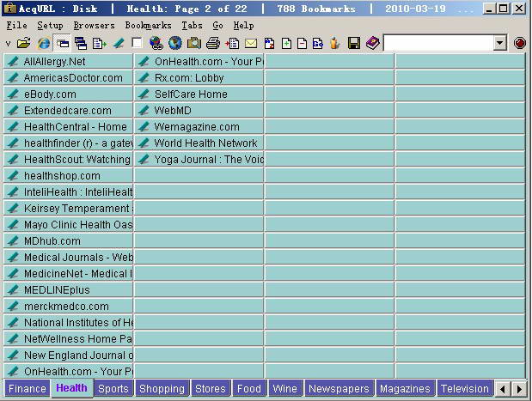The image size is (532, 401).
Task: Open the purple help book icon
Action: click(372, 43)
